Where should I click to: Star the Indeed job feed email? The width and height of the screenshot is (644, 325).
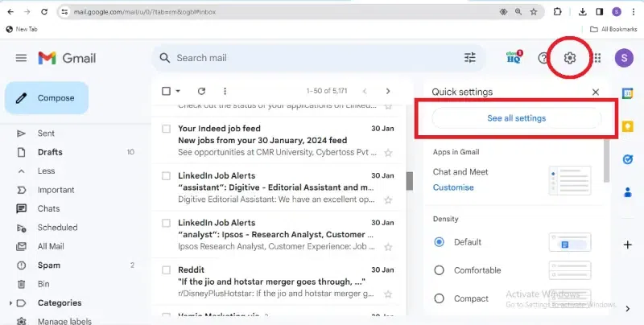(x=388, y=153)
